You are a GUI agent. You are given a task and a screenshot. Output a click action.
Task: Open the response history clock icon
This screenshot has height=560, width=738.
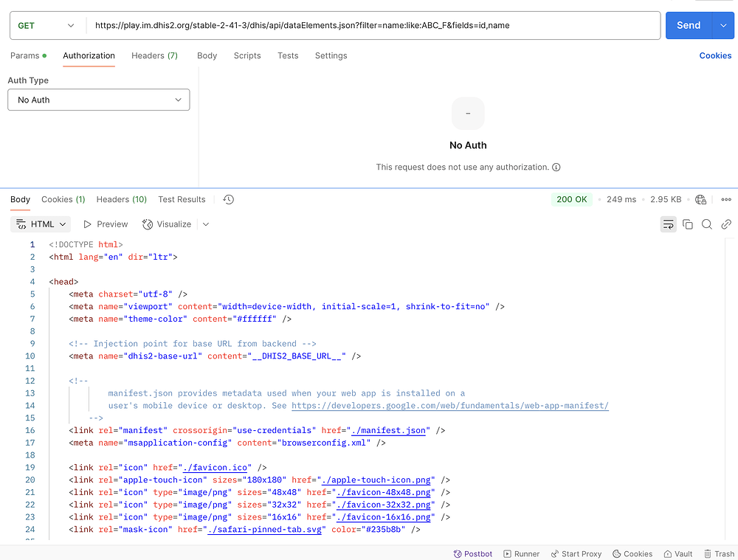(228, 199)
